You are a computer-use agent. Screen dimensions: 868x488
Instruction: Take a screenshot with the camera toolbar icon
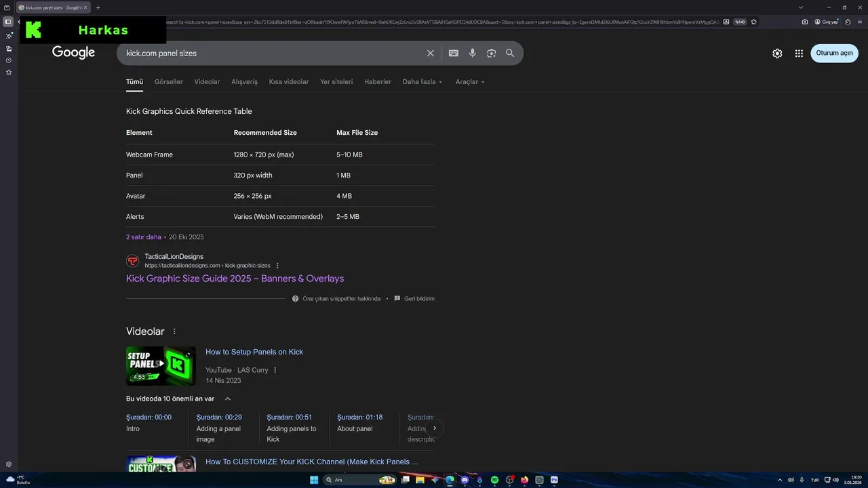805,22
